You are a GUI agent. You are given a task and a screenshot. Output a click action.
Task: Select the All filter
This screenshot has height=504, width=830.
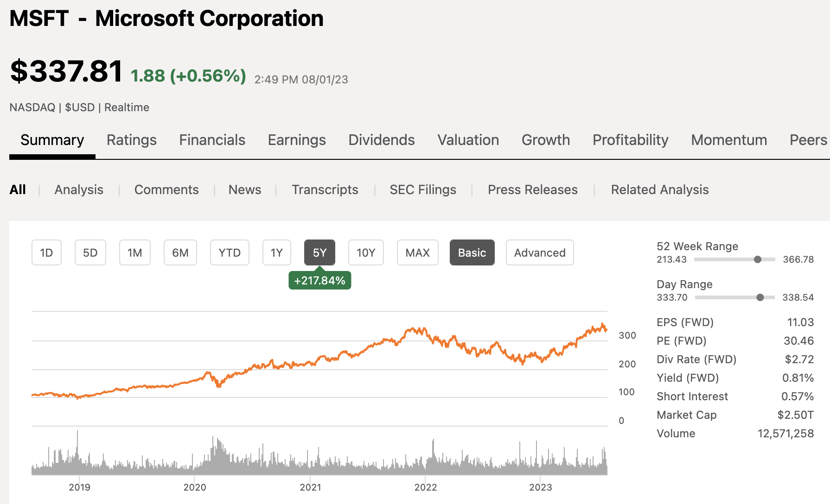coord(18,190)
